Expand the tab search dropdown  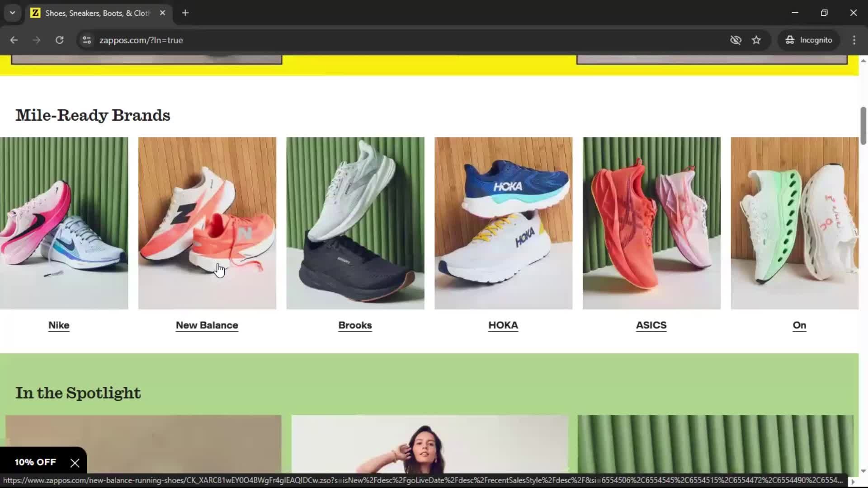click(13, 13)
